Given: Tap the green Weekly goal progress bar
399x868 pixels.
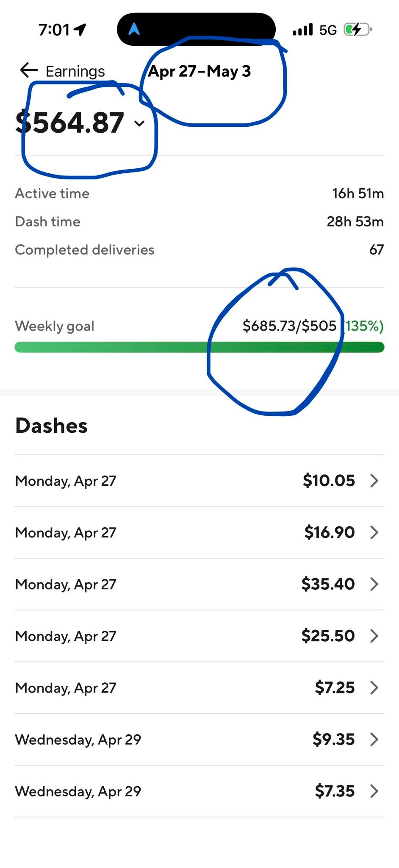Looking at the screenshot, I should pos(199,347).
